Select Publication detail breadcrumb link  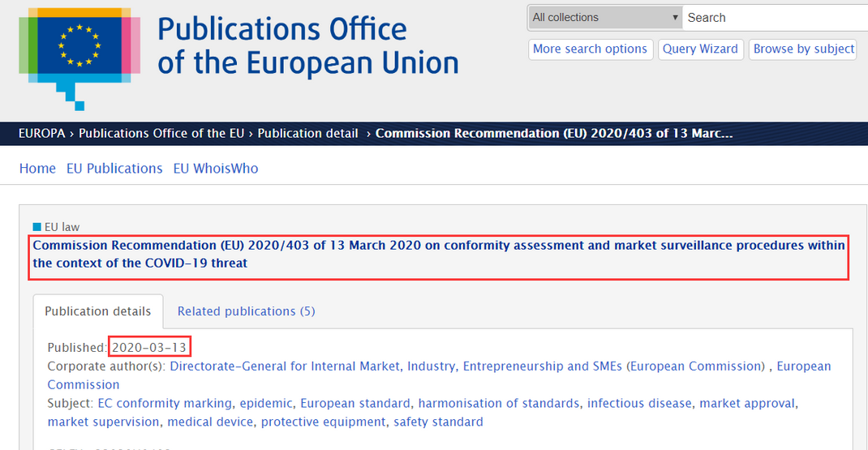coord(307,133)
